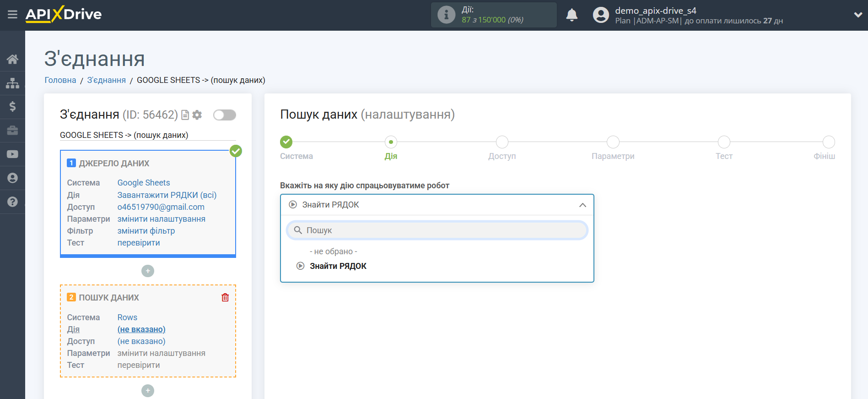Image resolution: width=868 pixels, height=399 pixels.
Task: Select the Знайти РЯДОК option in the list
Action: click(x=338, y=266)
